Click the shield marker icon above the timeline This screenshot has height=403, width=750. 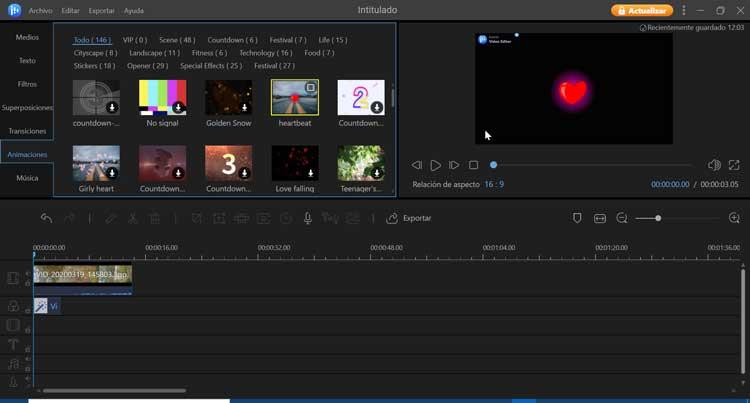tap(577, 218)
